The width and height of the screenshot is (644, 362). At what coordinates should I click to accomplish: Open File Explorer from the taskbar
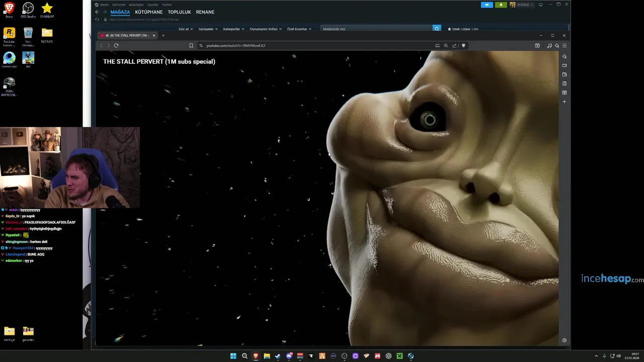pos(267,356)
